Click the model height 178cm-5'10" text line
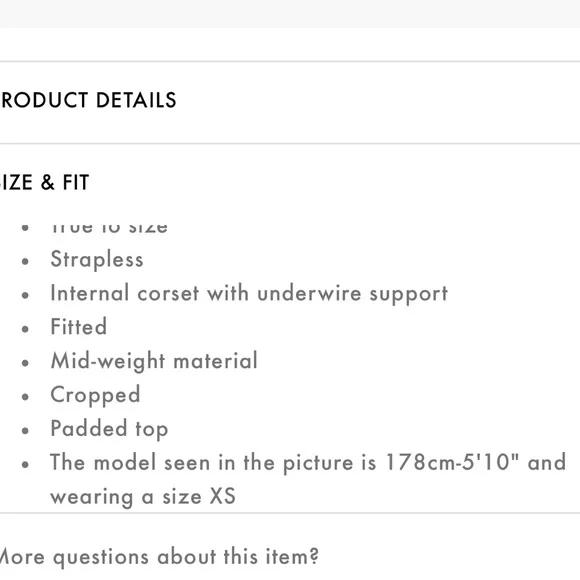The height and width of the screenshot is (580, 580). [308, 462]
